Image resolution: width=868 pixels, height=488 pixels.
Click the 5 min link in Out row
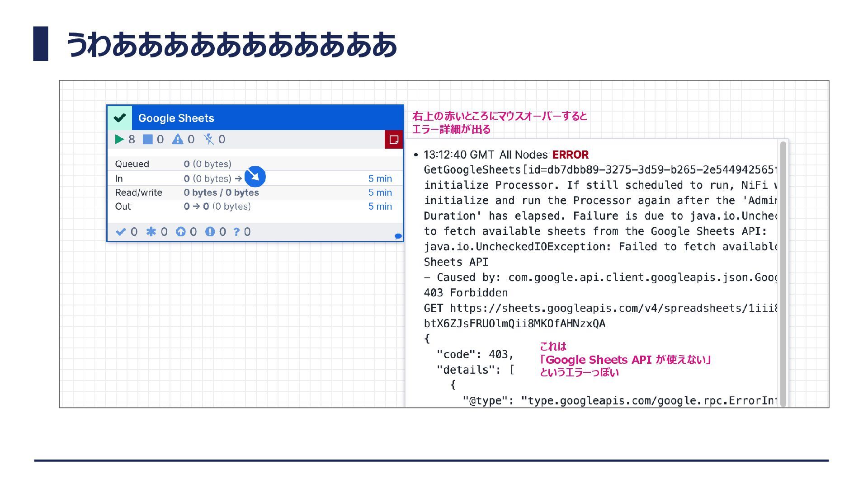[380, 206]
